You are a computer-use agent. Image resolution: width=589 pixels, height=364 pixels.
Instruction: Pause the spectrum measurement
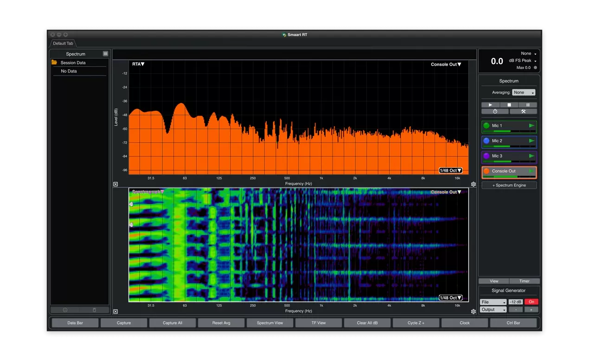tap(528, 105)
